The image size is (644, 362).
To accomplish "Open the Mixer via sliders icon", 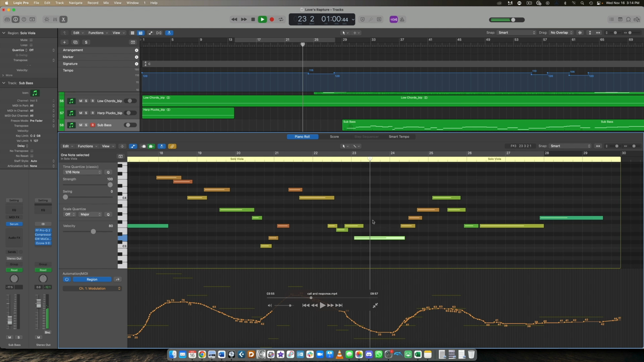I will (x=55, y=19).
